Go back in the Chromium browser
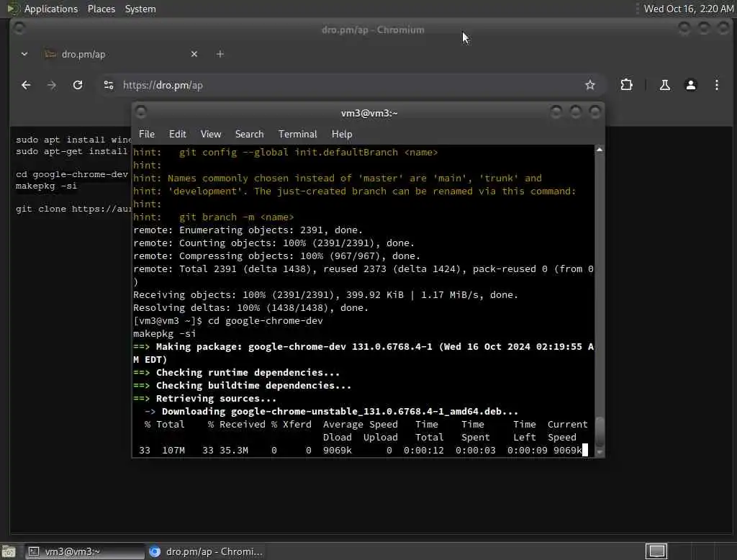The image size is (737, 560). 26,85
